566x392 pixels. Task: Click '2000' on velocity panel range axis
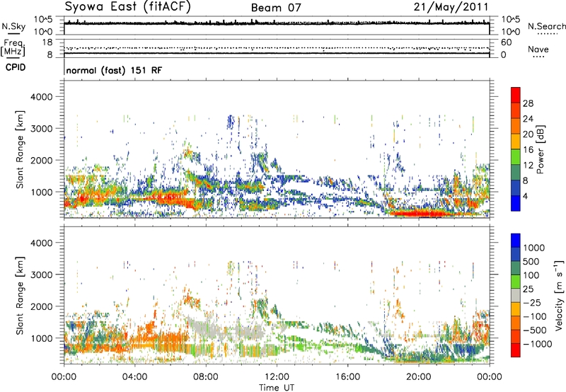coord(41,306)
